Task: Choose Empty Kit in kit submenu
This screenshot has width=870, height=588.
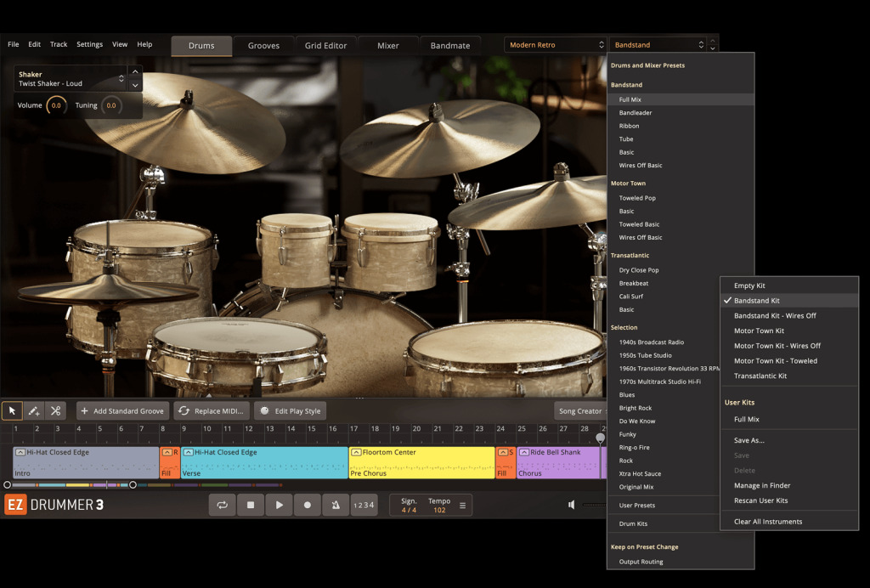Action: (x=789, y=286)
